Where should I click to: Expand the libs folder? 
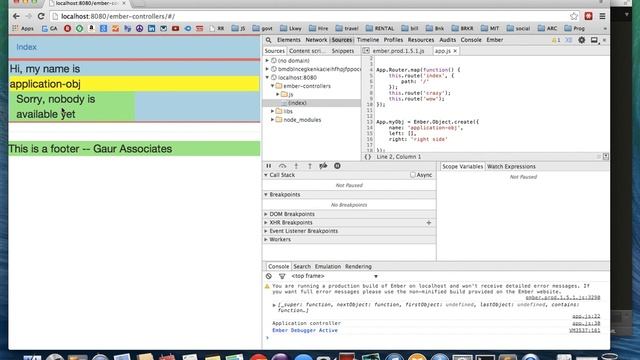[x=272, y=111]
